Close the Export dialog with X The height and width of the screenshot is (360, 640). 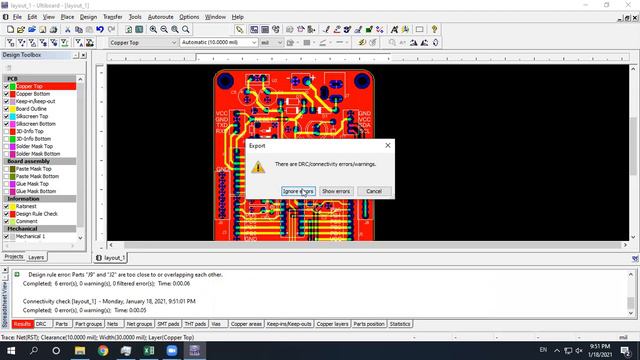pos(388,145)
